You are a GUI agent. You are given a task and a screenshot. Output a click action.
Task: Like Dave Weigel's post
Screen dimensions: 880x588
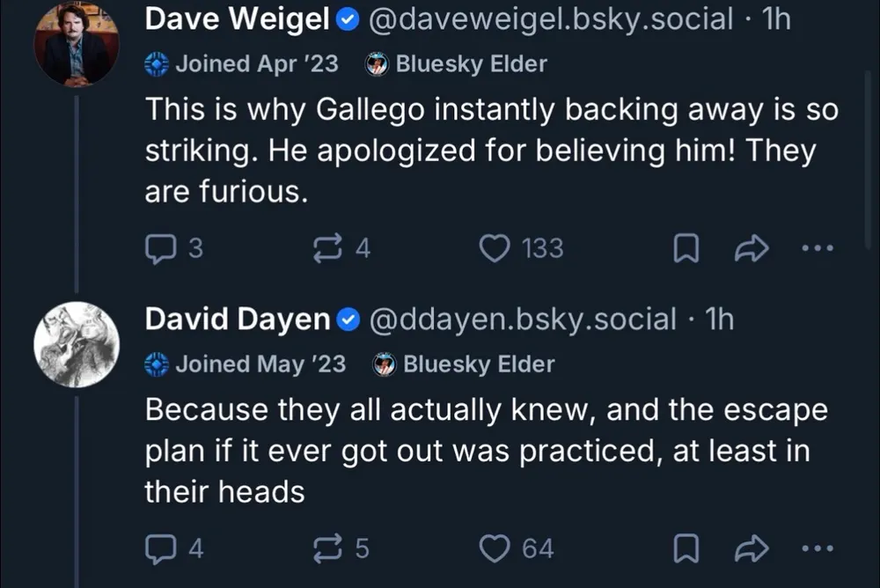(x=495, y=249)
